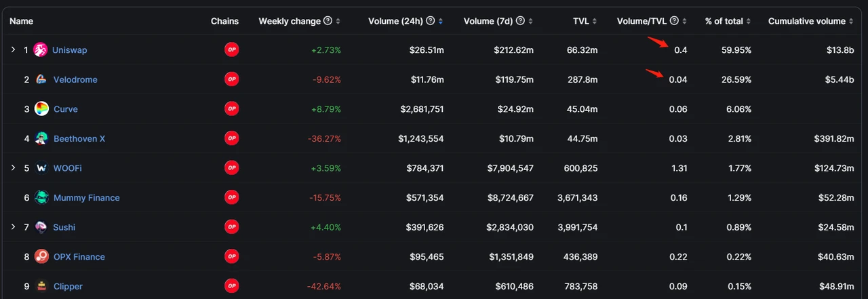The image size is (868, 299).
Task: Click the OP chain badge in Mummy Finance row
Action: (231, 197)
